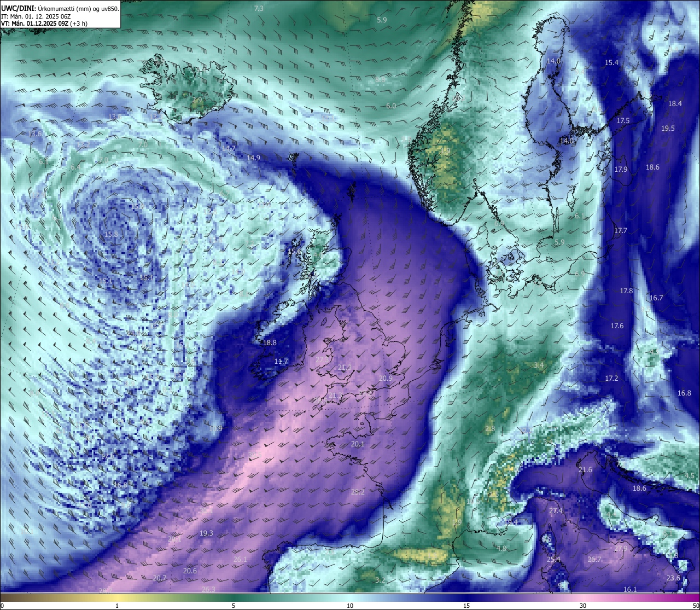The image size is (700, 610).
Task: Click the colour scale tick labelled 30
Action: click(x=583, y=606)
